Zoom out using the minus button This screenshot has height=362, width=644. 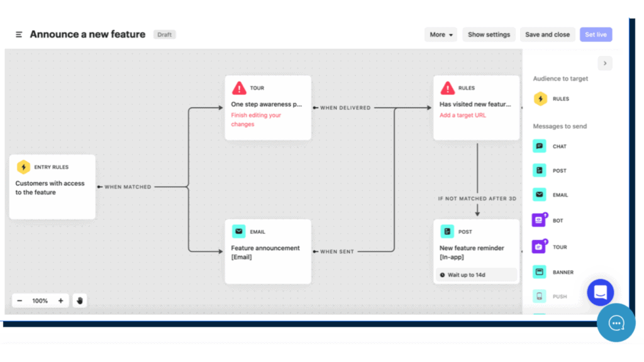coord(20,300)
